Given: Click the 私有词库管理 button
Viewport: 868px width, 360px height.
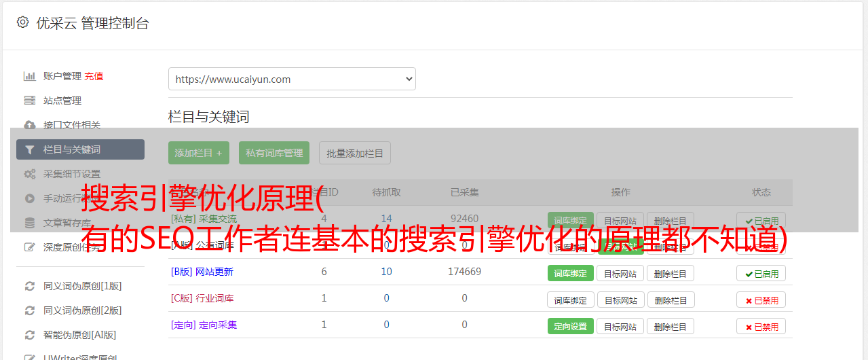Looking at the screenshot, I should point(274,153).
